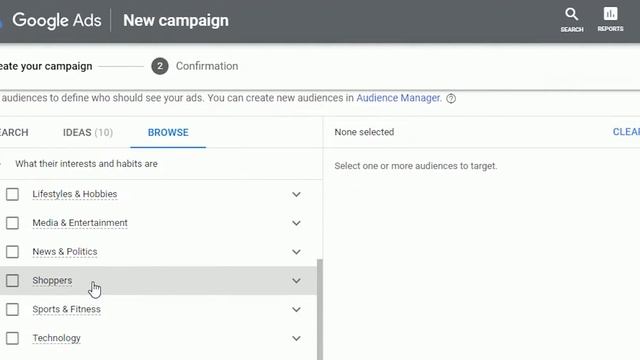Check the Media & Entertainment checkbox
This screenshot has width=640, height=360.
(x=12, y=223)
